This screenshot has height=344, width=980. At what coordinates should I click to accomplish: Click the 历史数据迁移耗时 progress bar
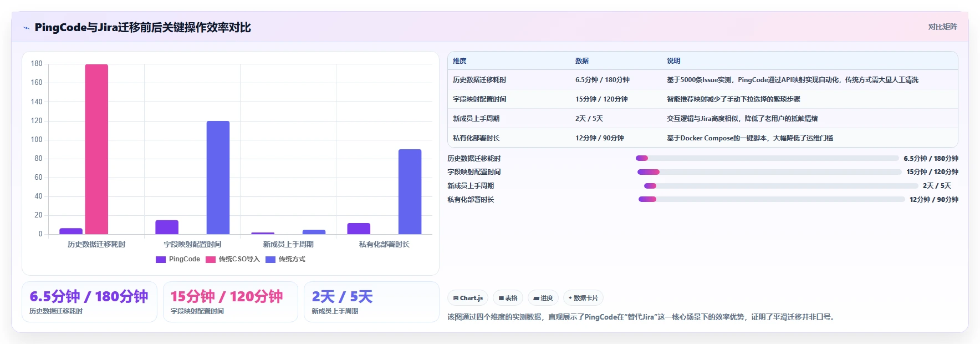tap(767, 158)
